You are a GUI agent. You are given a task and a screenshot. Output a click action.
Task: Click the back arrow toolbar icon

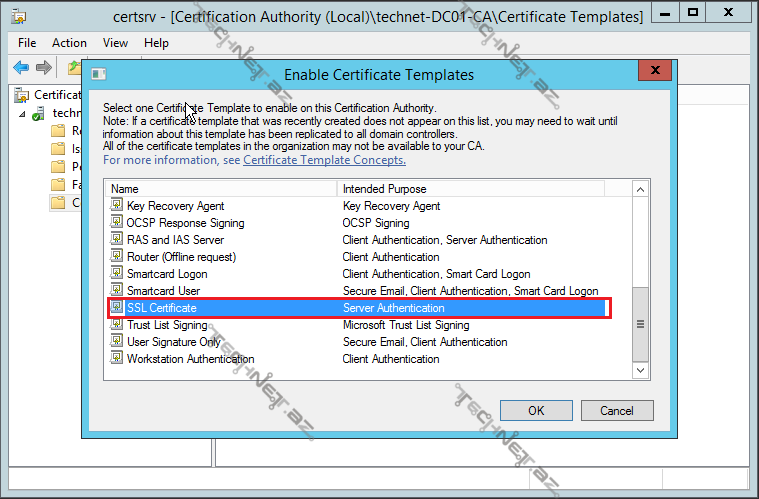[x=21, y=68]
